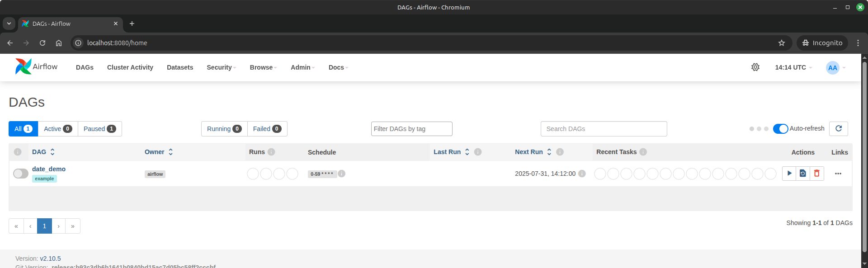The image size is (868, 268).
Task: Go to Cluster Activity page
Action: point(130,67)
